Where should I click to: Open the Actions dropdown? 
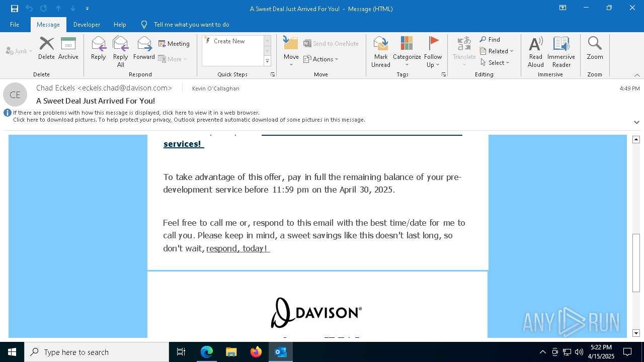(321, 59)
